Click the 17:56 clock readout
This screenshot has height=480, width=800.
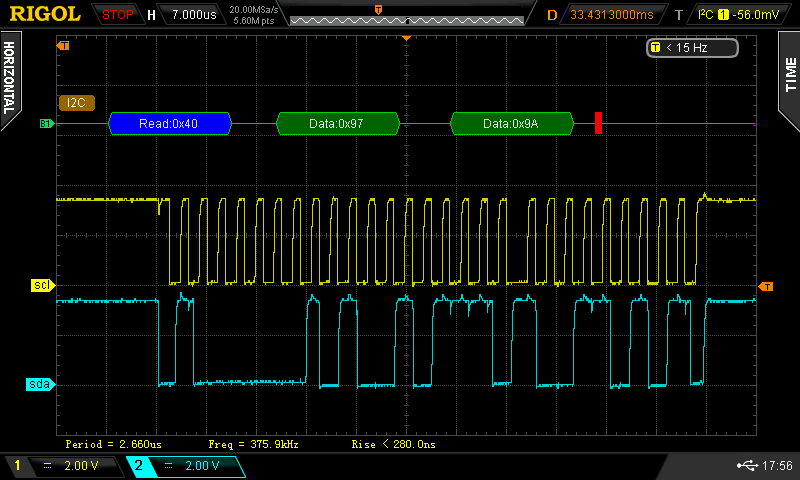point(777,465)
